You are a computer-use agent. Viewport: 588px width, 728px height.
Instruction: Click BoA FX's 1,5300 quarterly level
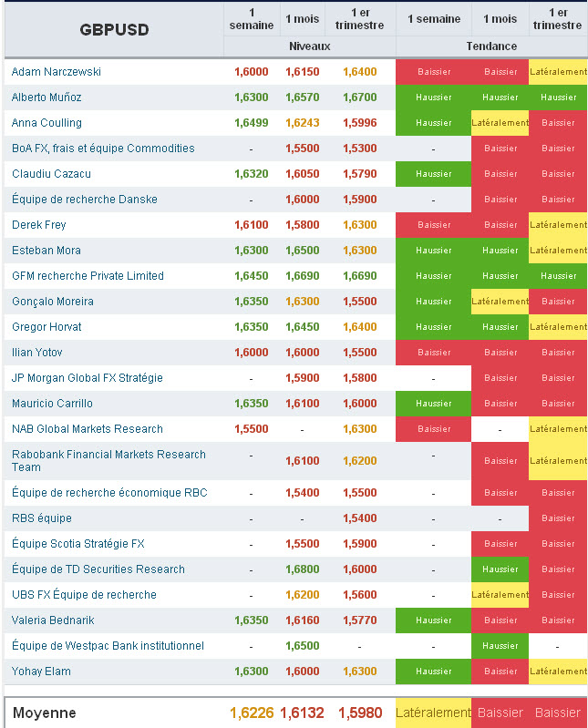coord(360,149)
